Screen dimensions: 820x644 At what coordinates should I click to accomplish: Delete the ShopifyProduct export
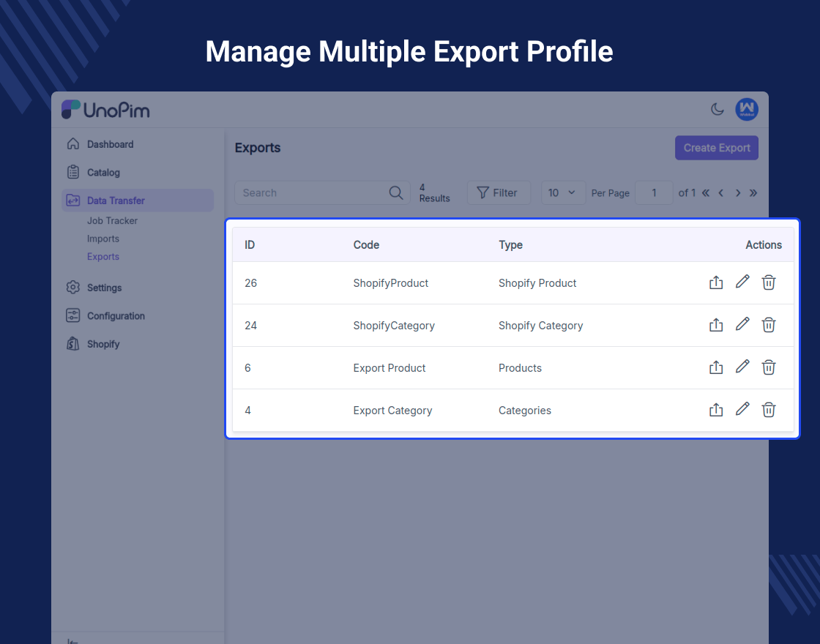coord(769,282)
